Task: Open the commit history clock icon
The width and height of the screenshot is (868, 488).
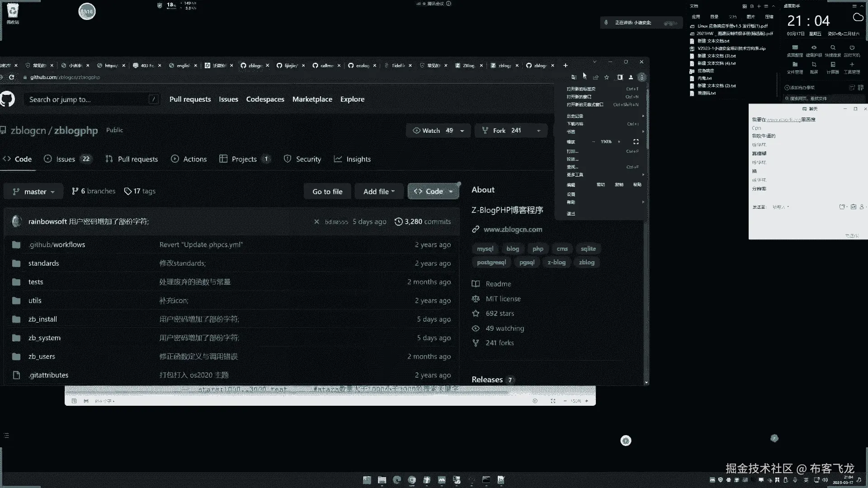Action: click(x=398, y=221)
